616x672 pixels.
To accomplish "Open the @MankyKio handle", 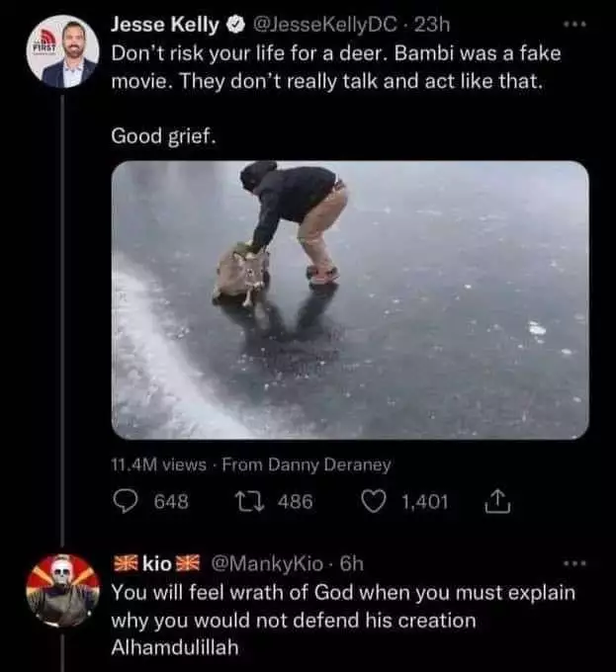I will [267, 563].
